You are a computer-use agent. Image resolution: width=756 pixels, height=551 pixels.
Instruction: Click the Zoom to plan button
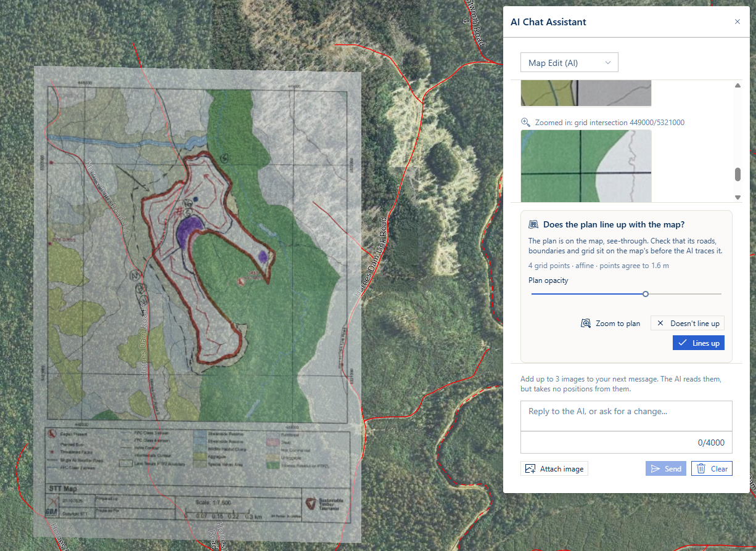click(x=610, y=323)
